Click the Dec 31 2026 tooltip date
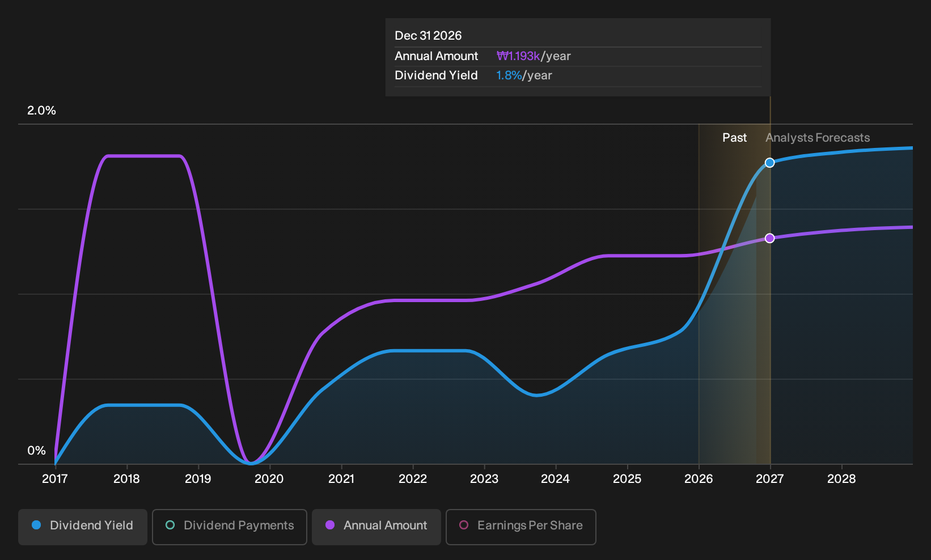This screenshot has width=931, height=560. tap(428, 36)
